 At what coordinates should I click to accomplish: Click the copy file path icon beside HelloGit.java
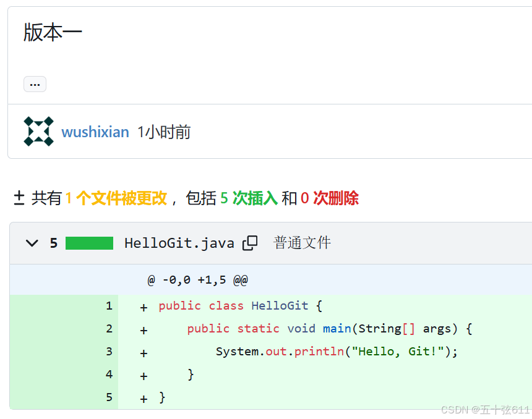point(250,243)
